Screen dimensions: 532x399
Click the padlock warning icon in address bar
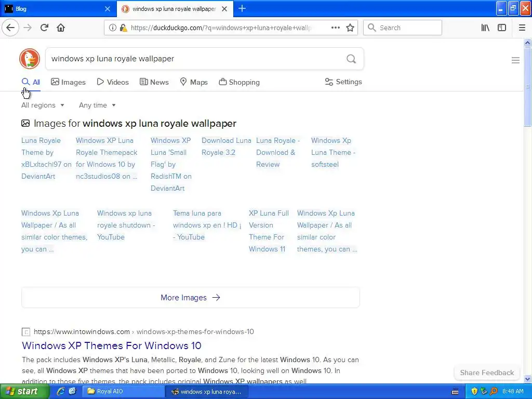(x=123, y=28)
